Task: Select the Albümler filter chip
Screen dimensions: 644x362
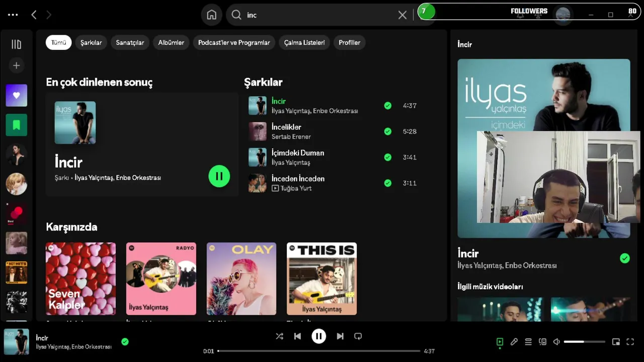Action: (171, 43)
